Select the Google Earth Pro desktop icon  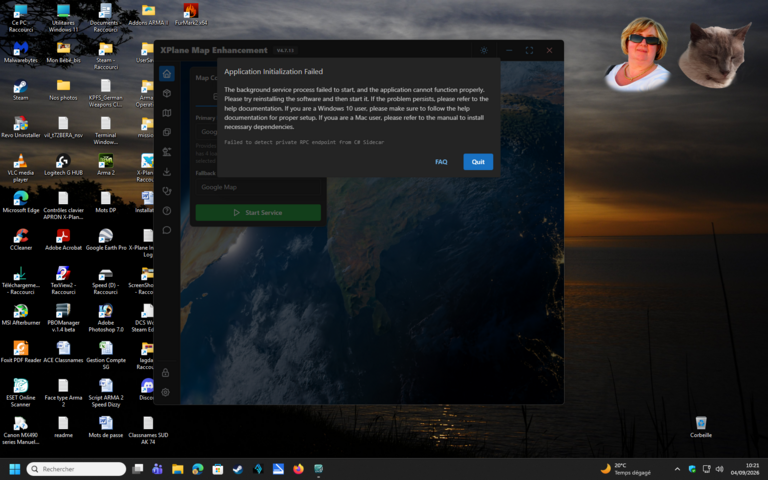[106, 240]
